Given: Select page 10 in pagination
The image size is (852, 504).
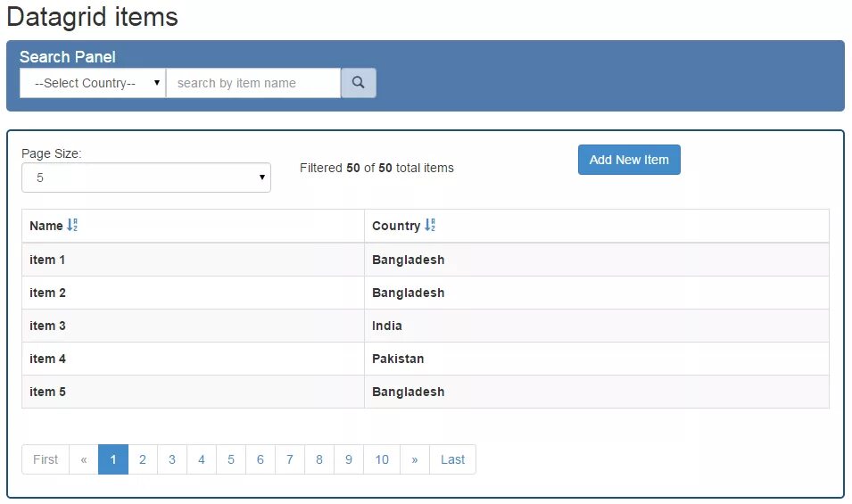Looking at the screenshot, I should coord(382,459).
